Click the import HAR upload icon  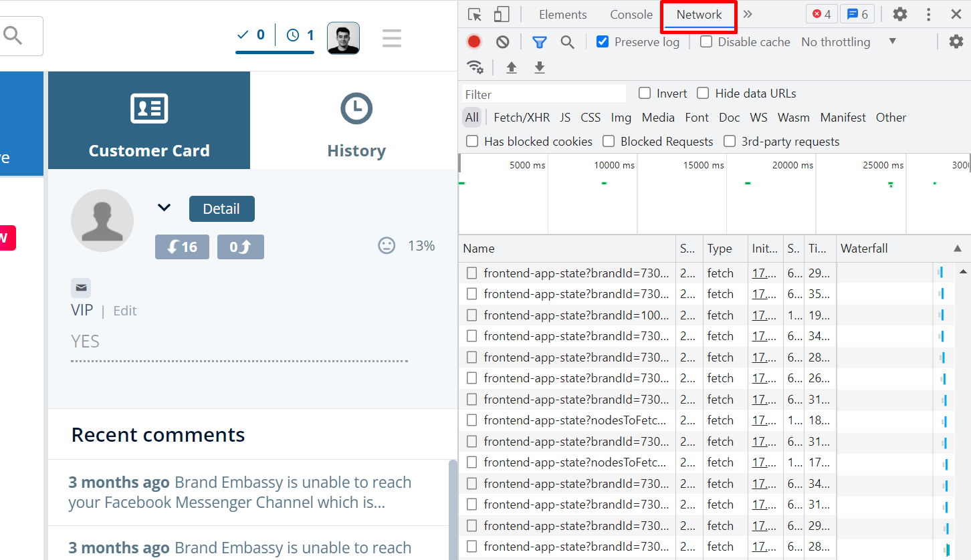(512, 67)
